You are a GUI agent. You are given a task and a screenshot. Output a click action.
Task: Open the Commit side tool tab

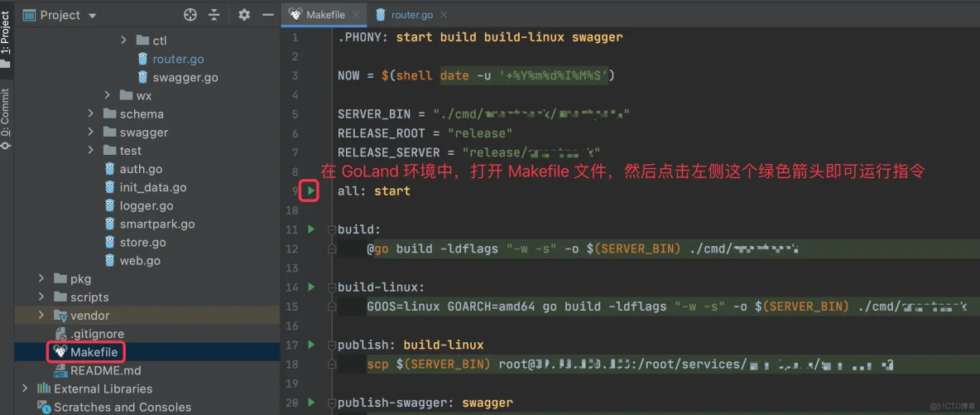point(6,118)
